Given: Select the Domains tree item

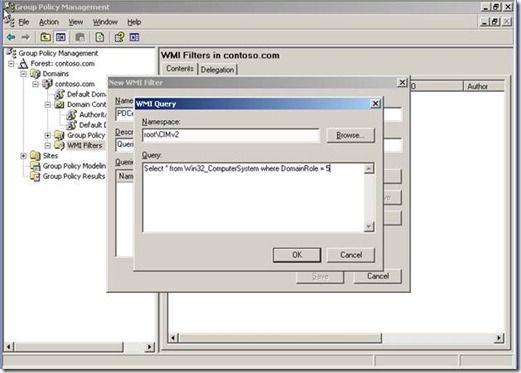Looking at the screenshot, I should point(56,74).
